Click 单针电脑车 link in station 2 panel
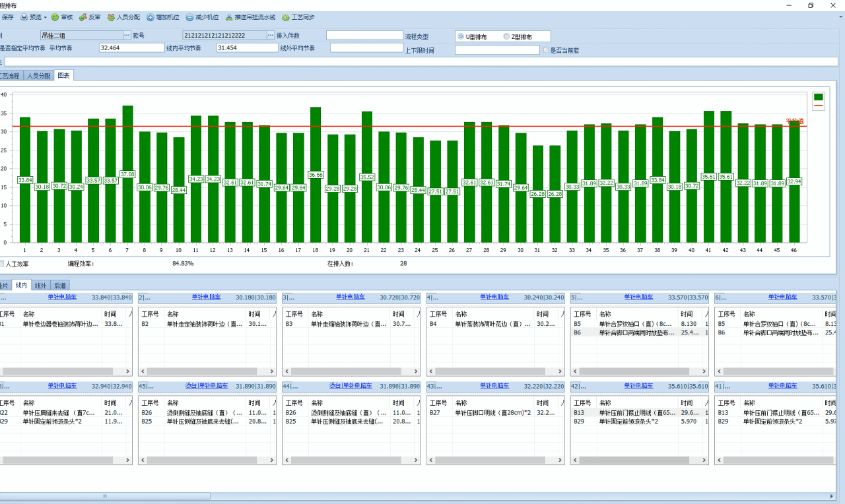Screen dimensions: 845x504 click(x=206, y=297)
